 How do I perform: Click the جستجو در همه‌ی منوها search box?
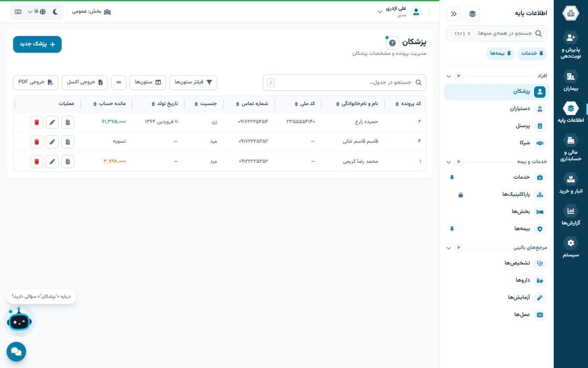[x=497, y=33]
